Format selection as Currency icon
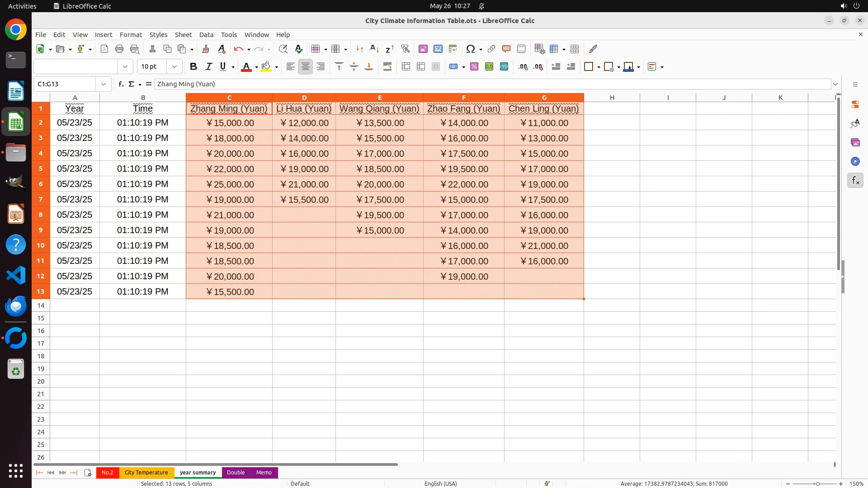 [453, 67]
